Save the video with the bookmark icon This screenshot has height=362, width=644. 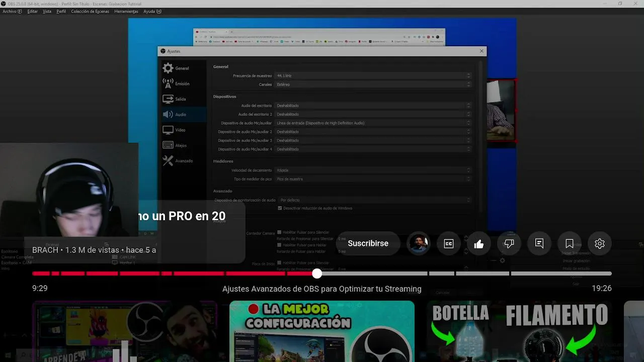570,243
